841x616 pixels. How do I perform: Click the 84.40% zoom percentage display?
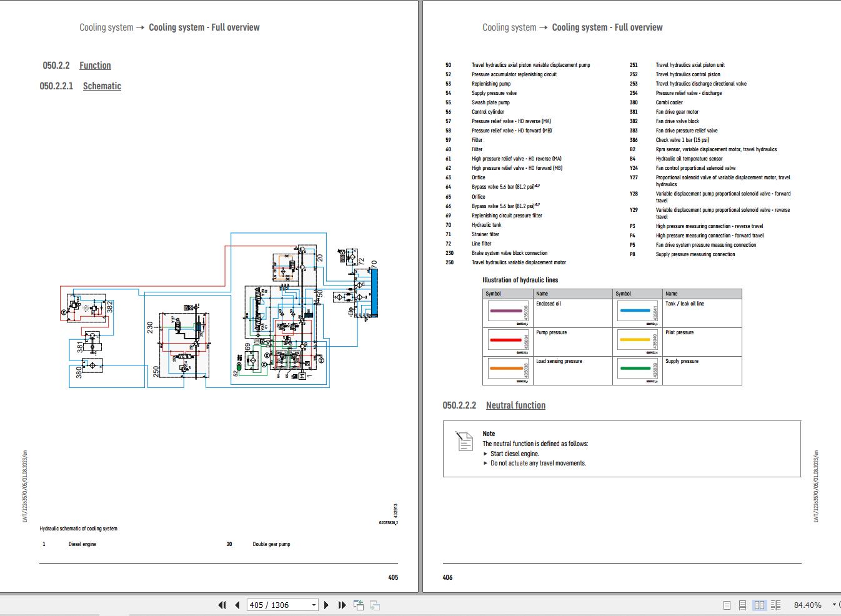[x=809, y=605]
